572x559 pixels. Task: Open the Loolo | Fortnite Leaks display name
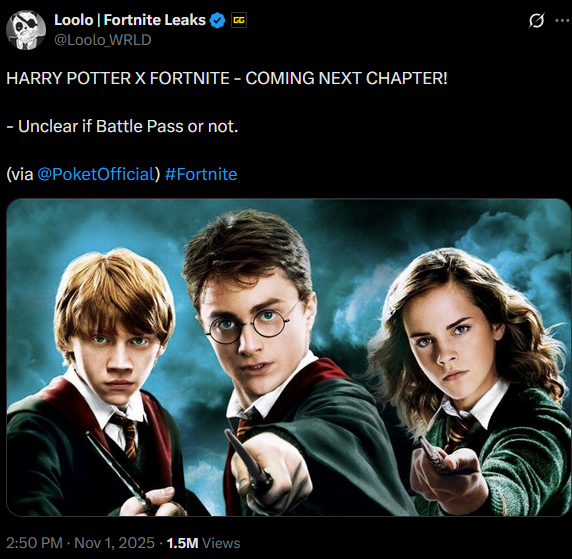pyautogui.click(x=130, y=20)
